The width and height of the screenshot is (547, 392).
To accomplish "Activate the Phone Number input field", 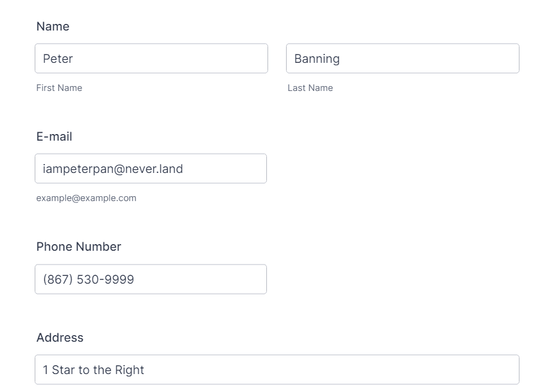I will coord(151,279).
